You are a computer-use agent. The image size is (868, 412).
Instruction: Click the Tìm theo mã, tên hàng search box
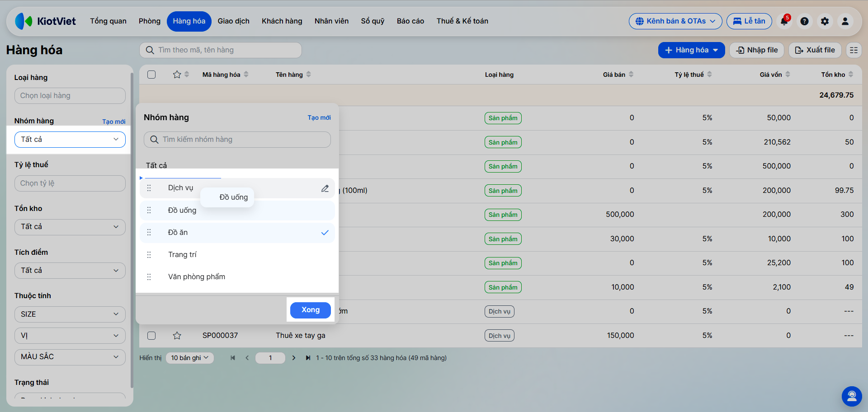click(x=221, y=50)
